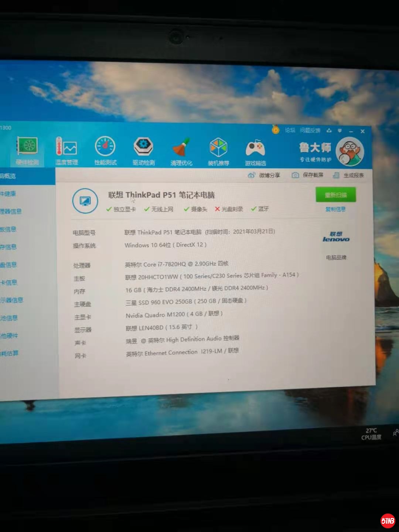Click the High Definition Audio sound card entry
Viewport: 399px width, 532px height.
click(183, 340)
